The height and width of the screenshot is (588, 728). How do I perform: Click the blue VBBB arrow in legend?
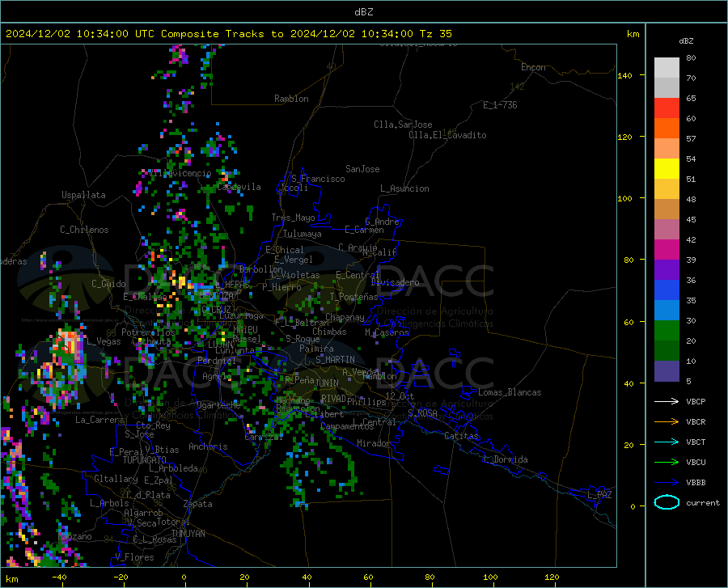(667, 483)
